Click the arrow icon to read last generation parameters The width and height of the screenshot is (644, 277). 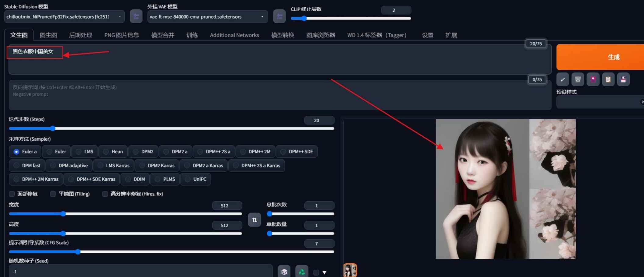(x=562, y=80)
